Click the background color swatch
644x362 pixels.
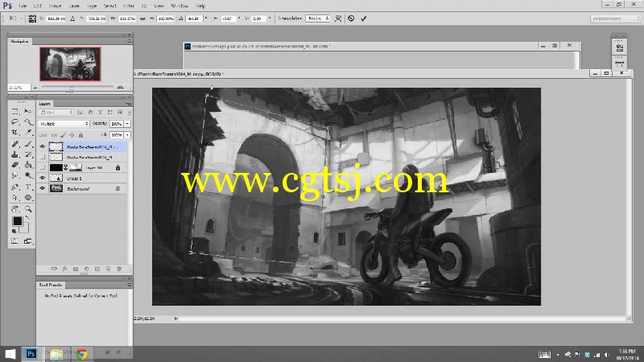25,228
